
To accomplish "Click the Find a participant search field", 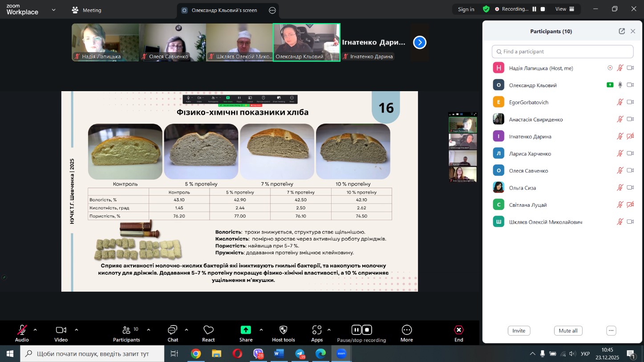I will click(563, 52).
